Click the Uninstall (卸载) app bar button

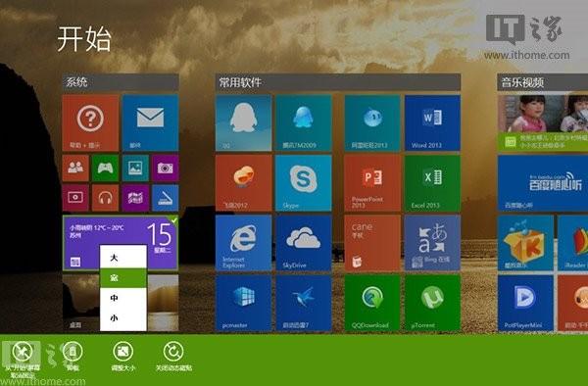click(73, 356)
